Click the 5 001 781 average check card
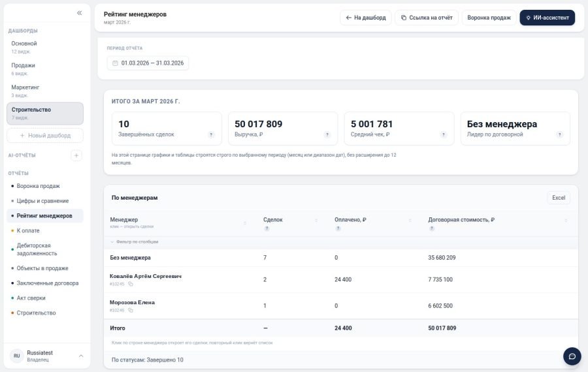The height and width of the screenshot is (372, 588). pos(399,129)
